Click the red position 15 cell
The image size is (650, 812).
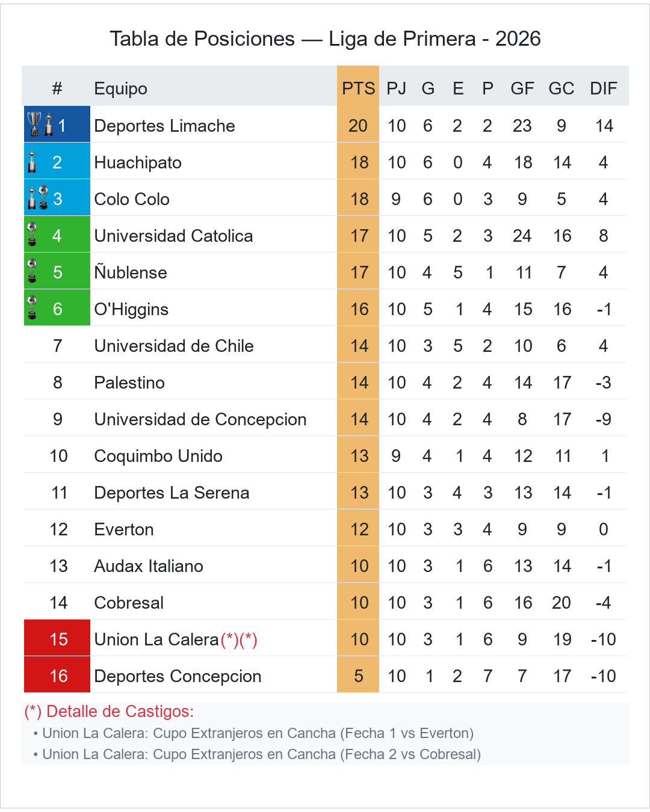pos(57,639)
